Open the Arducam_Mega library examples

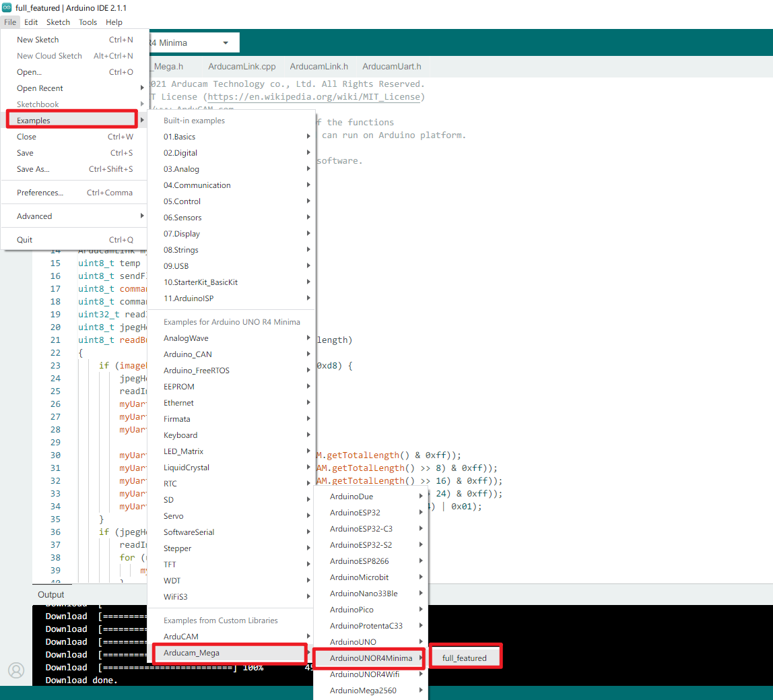pyautogui.click(x=230, y=653)
